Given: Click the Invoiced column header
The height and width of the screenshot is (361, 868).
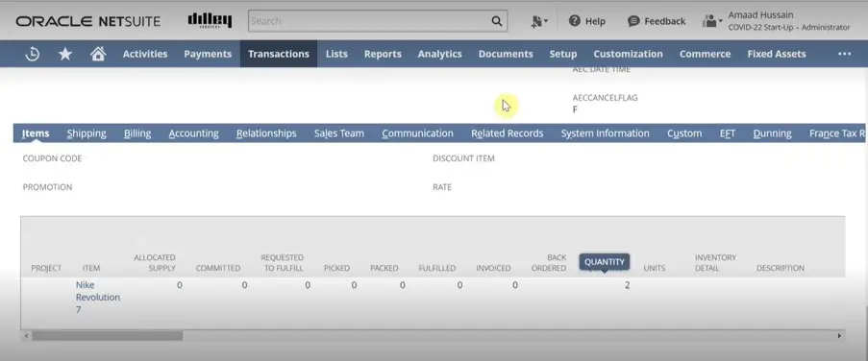Looking at the screenshot, I should pos(493,268).
